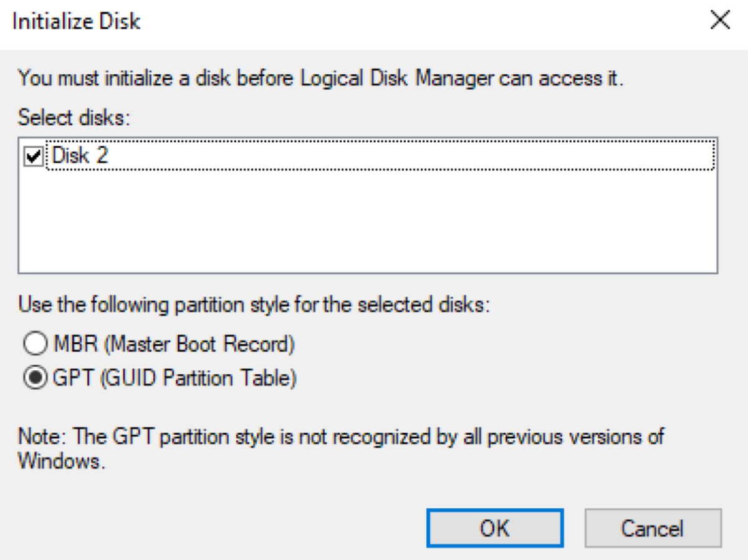Click the word 'Windows.' in the note

(58, 461)
